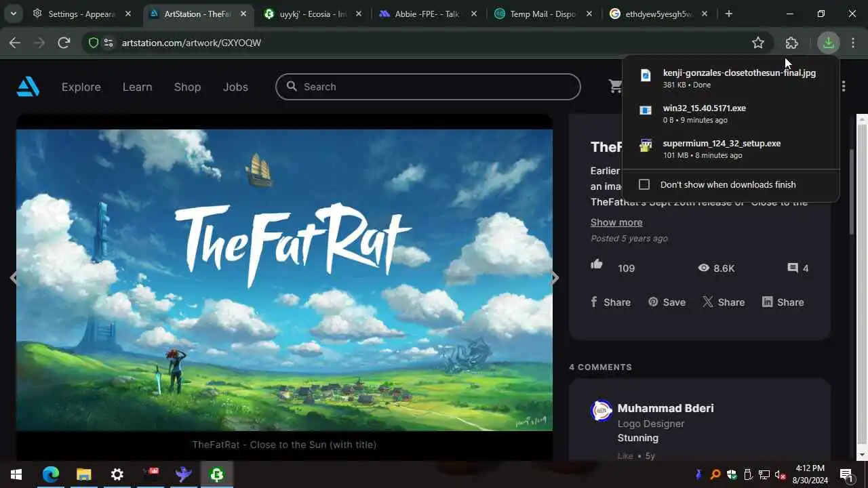868x488 pixels.
Task: Click the muted volume tray icon
Action: click(x=780, y=474)
